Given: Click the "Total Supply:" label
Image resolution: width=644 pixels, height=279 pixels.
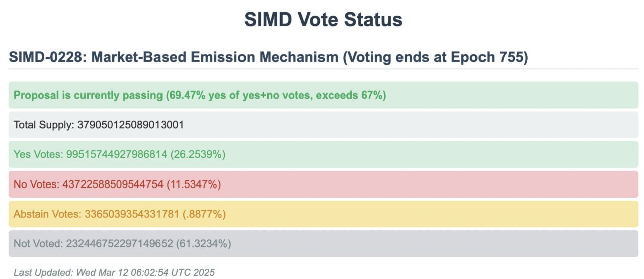Looking at the screenshot, I should 44,125.
